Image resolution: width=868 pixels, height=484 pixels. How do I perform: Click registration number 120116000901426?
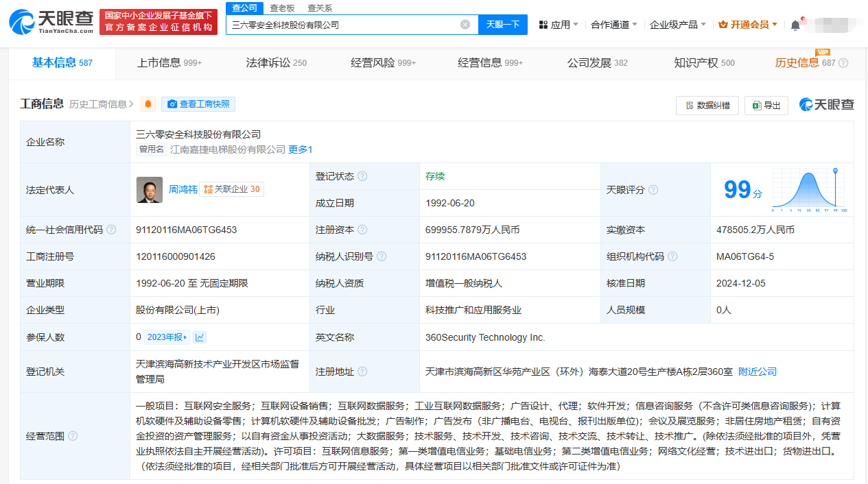point(176,256)
